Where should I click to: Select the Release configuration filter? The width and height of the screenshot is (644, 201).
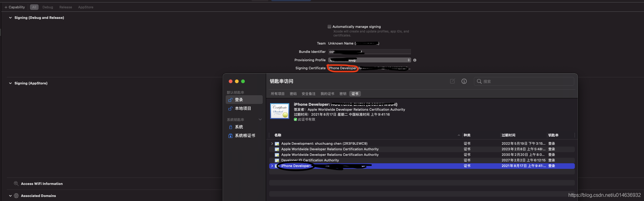click(x=66, y=7)
